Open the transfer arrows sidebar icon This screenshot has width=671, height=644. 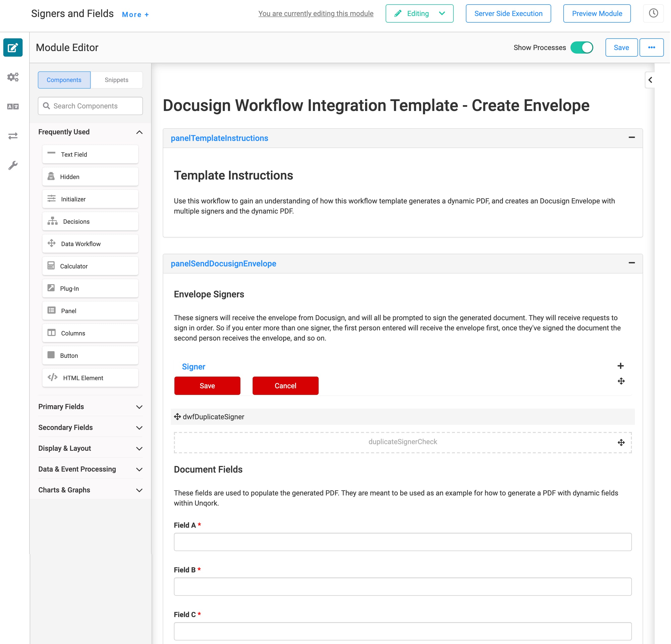(13, 136)
